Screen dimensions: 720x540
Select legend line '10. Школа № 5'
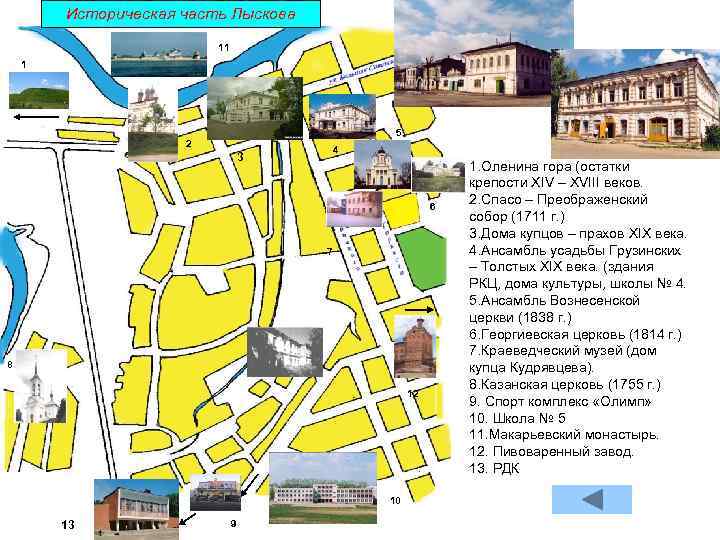517,418
